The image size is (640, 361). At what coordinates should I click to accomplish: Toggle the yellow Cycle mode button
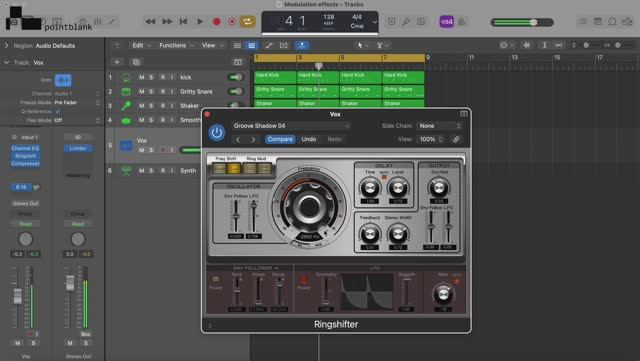[x=247, y=22]
